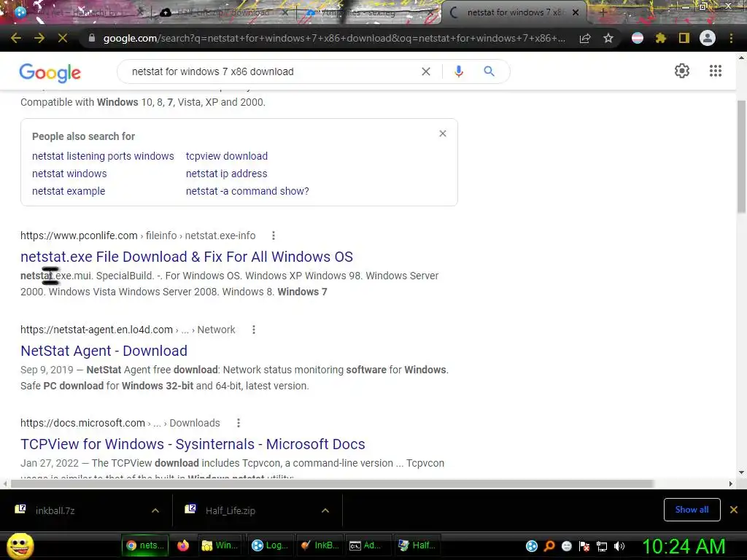Open options for the docs.microsoft.com result
The width and height of the screenshot is (747, 560).
(239, 423)
